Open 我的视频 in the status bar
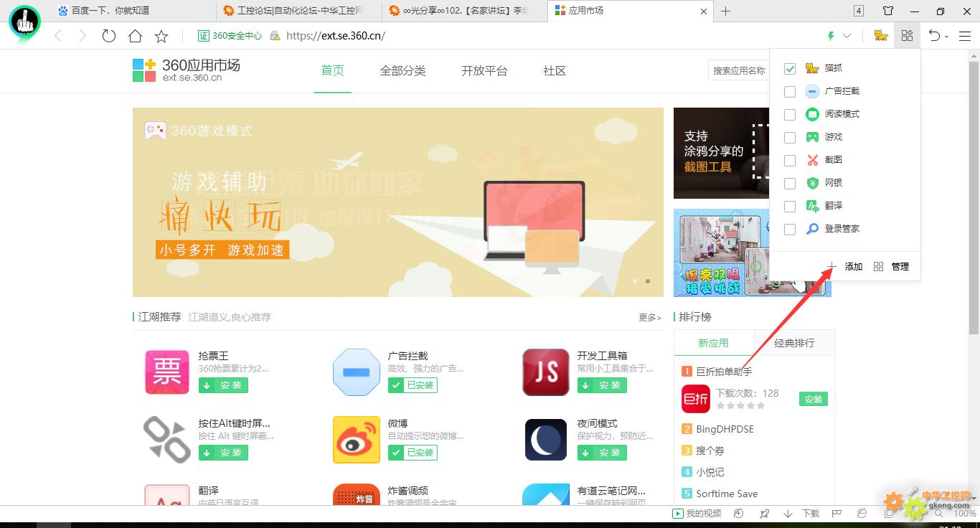Image resolution: width=980 pixels, height=528 pixels. pyautogui.click(x=697, y=514)
